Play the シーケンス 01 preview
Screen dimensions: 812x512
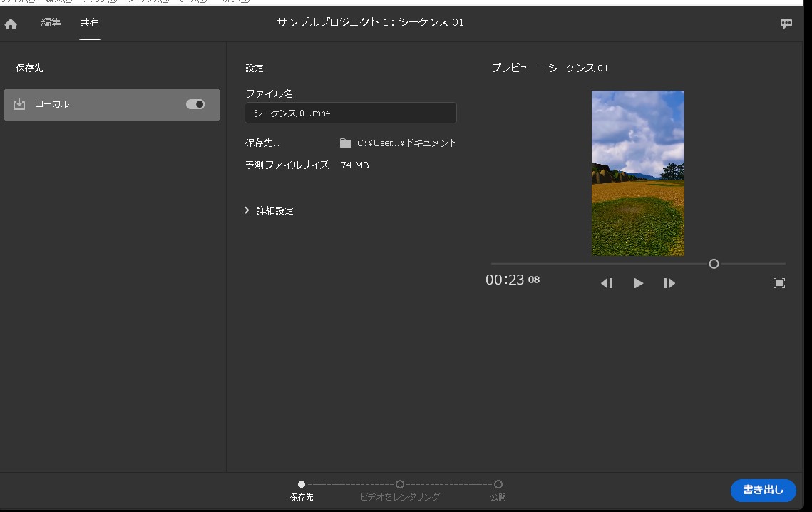638,282
